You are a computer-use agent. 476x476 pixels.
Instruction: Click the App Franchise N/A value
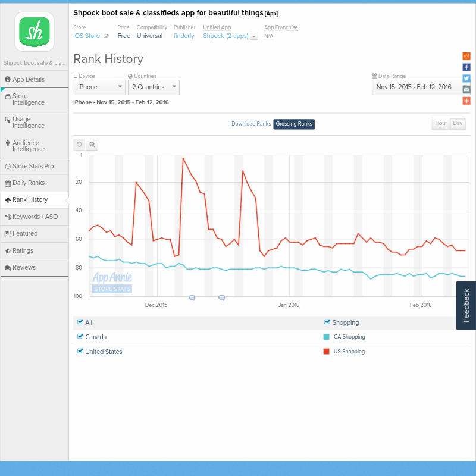(x=269, y=36)
